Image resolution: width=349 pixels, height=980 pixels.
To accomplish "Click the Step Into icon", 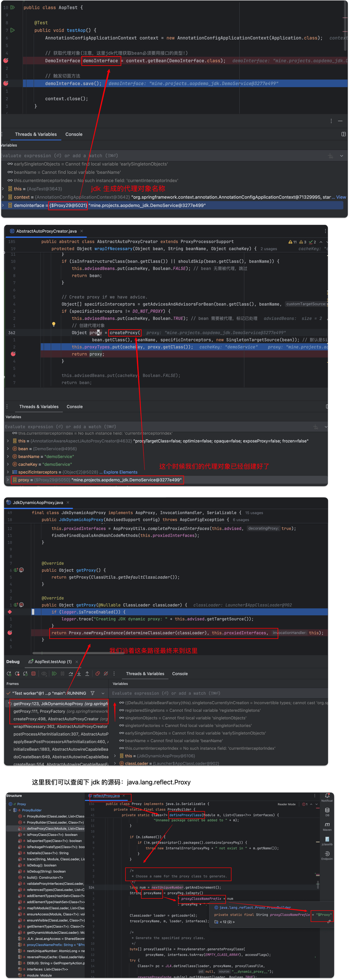I will tap(79, 673).
